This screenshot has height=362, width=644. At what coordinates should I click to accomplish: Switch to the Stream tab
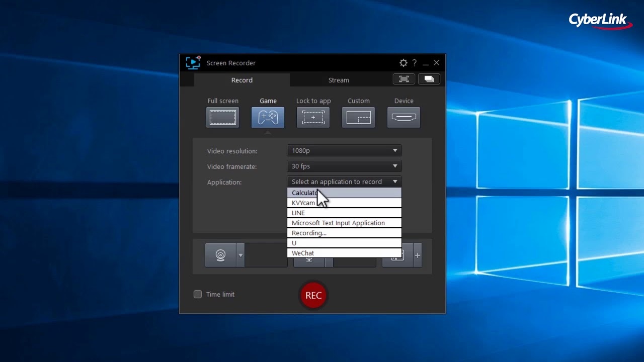339,80
